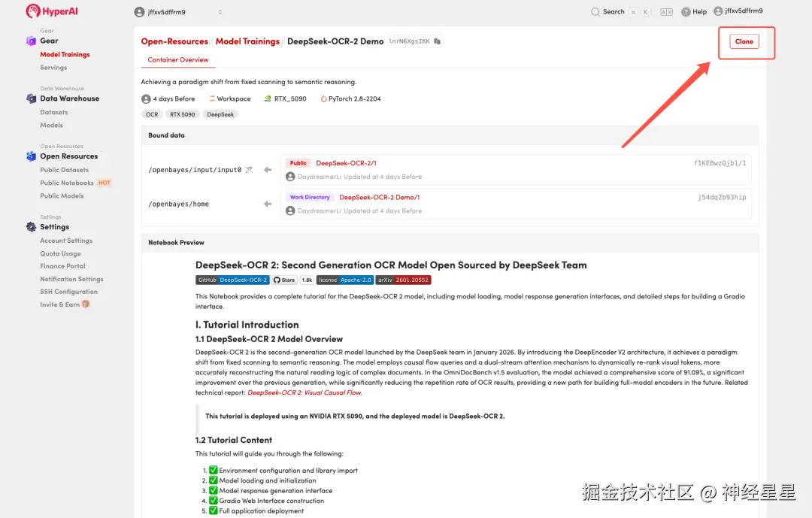
Task: Go to Model Trainings in sidebar
Action: pyautogui.click(x=65, y=54)
